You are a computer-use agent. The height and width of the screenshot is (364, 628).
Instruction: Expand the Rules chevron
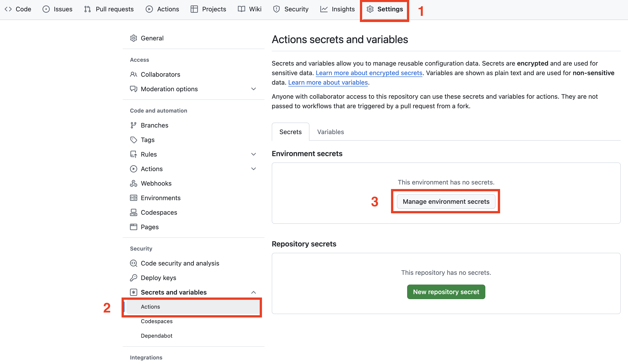coord(253,154)
